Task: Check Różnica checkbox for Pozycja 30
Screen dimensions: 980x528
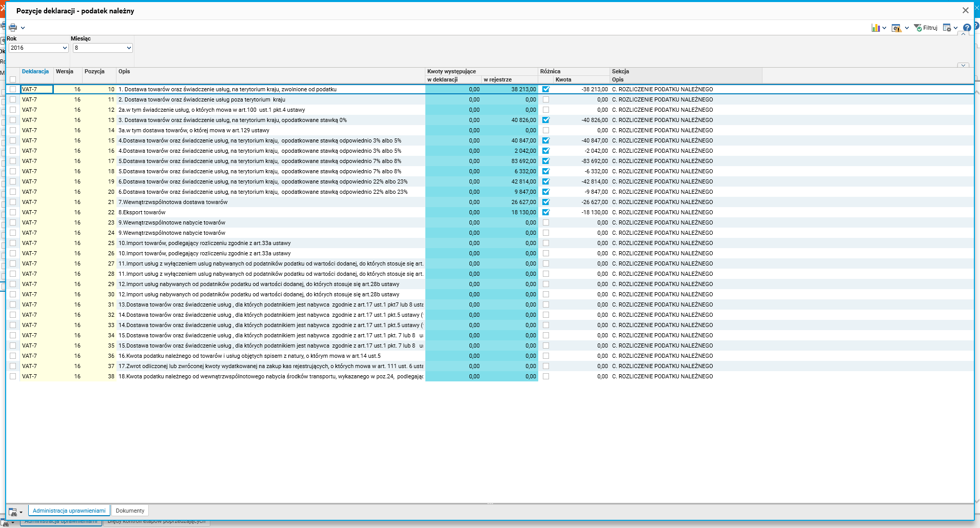Action: click(546, 294)
